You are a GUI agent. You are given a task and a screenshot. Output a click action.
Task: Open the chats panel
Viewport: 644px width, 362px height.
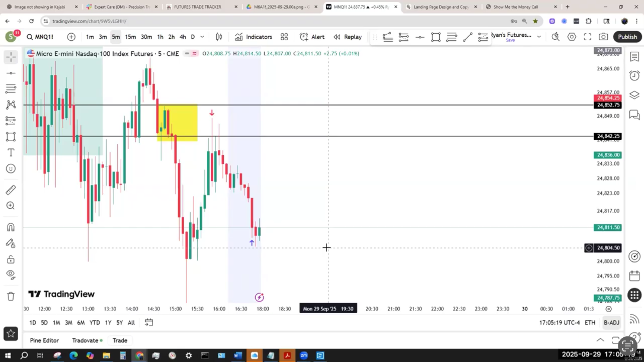634,115
